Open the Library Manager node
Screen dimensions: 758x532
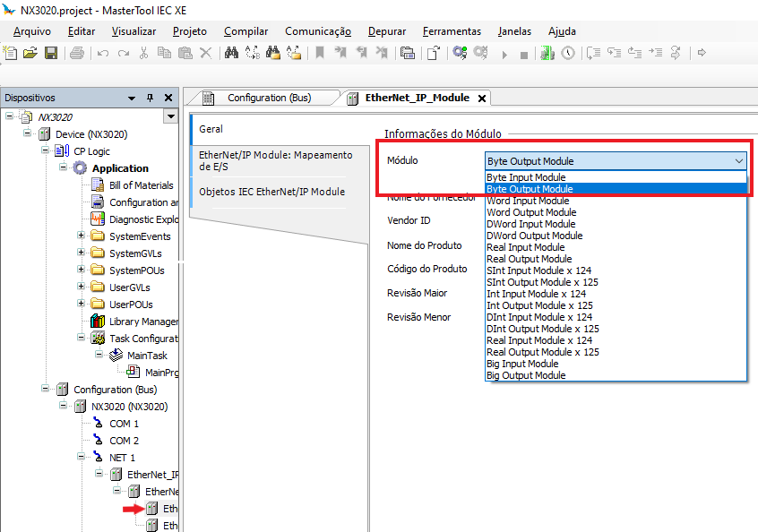click(x=143, y=322)
